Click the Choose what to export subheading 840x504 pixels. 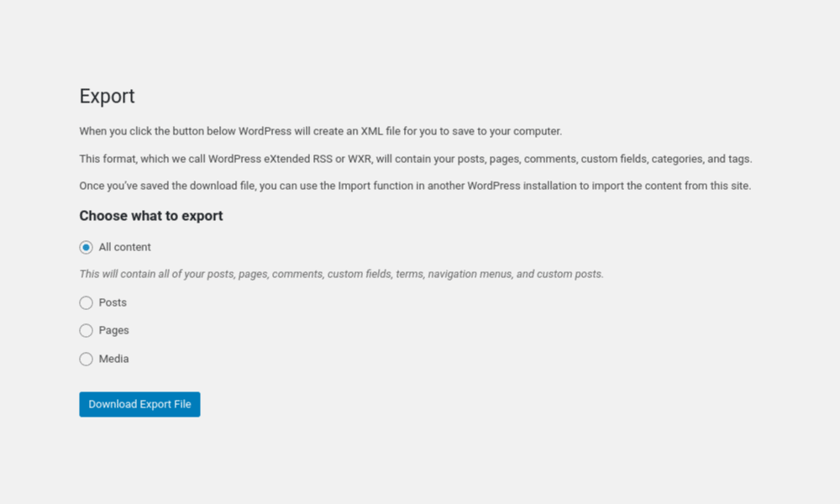tap(151, 216)
